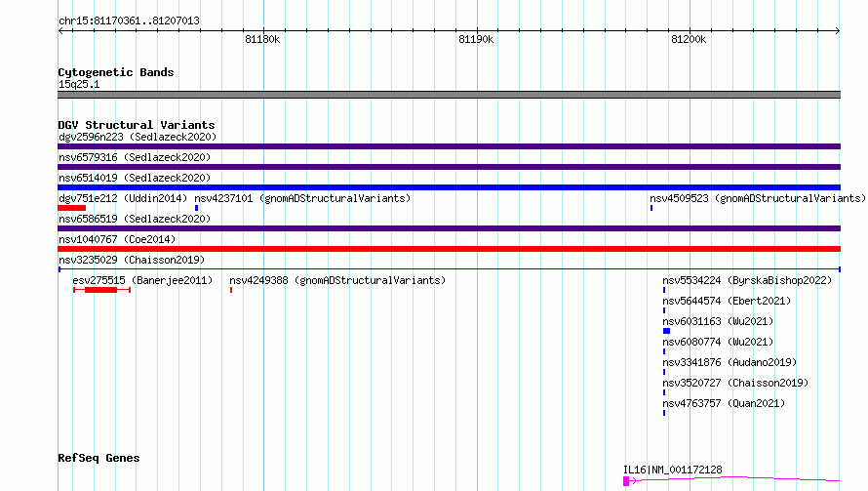Viewport: 868px width, 491px height.
Task: Open variant dgv2596n223 (Sedlazeck2020) label
Action: pos(138,137)
